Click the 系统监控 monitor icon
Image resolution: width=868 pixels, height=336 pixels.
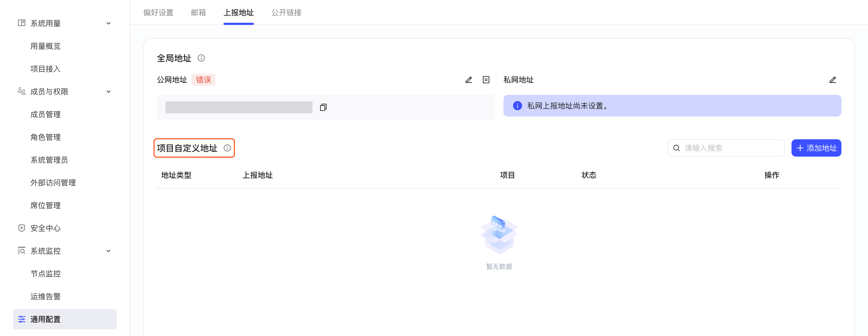pyautogui.click(x=22, y=250)
